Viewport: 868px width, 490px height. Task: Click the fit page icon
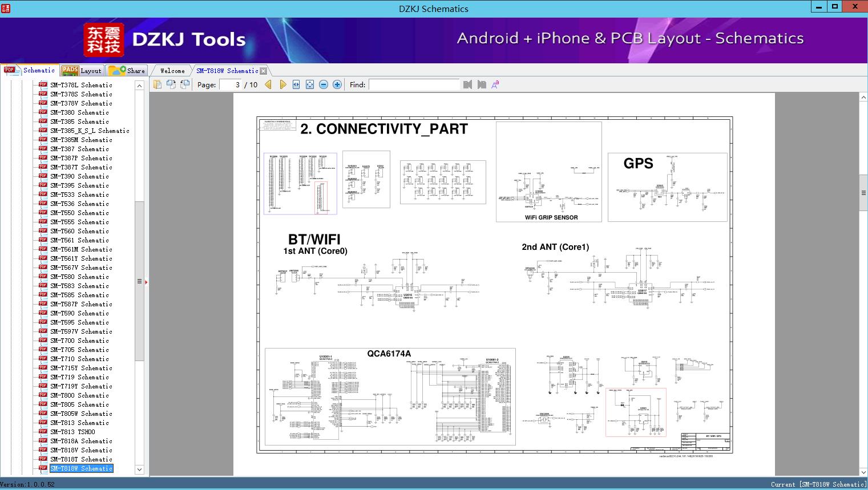[310, 84]
